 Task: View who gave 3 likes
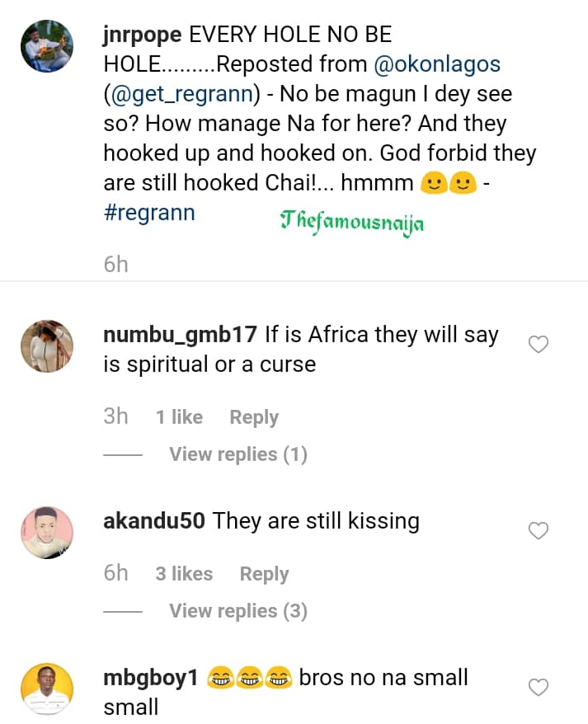tap(184, 574)
